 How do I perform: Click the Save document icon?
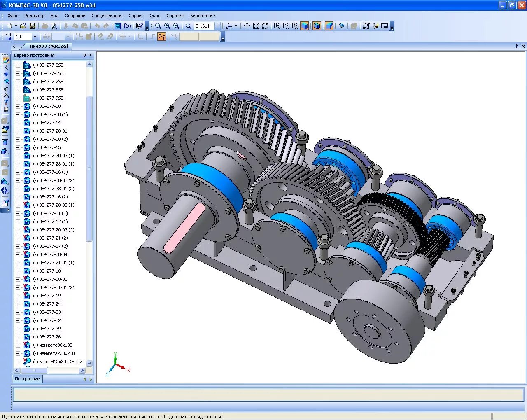[x=33, y=26]
